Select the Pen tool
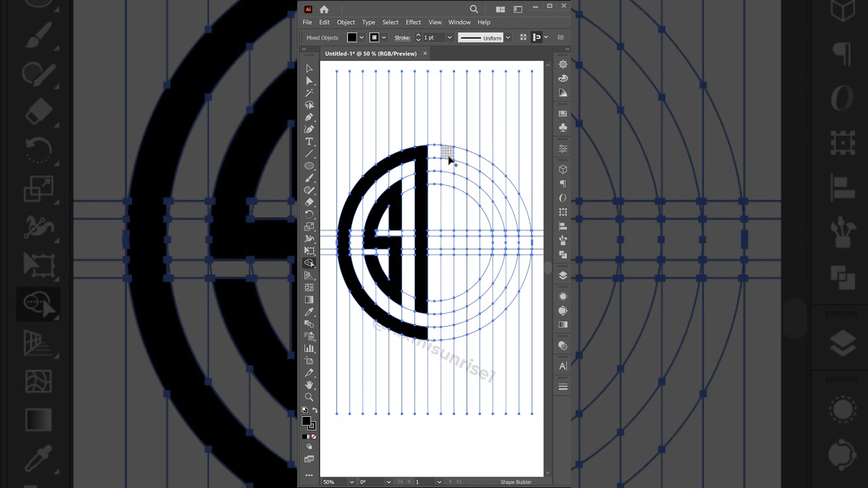The height and width of the screenshot is (488, 868). click(309, 117)
